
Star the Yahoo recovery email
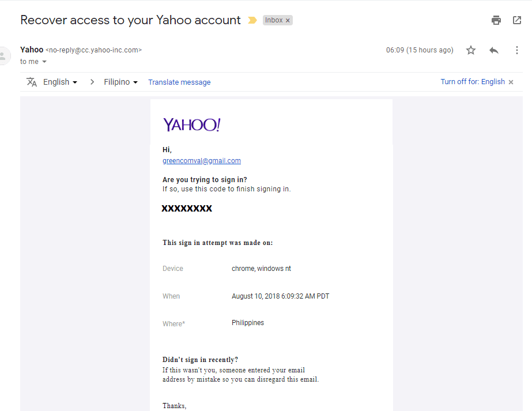click(471, 50)
